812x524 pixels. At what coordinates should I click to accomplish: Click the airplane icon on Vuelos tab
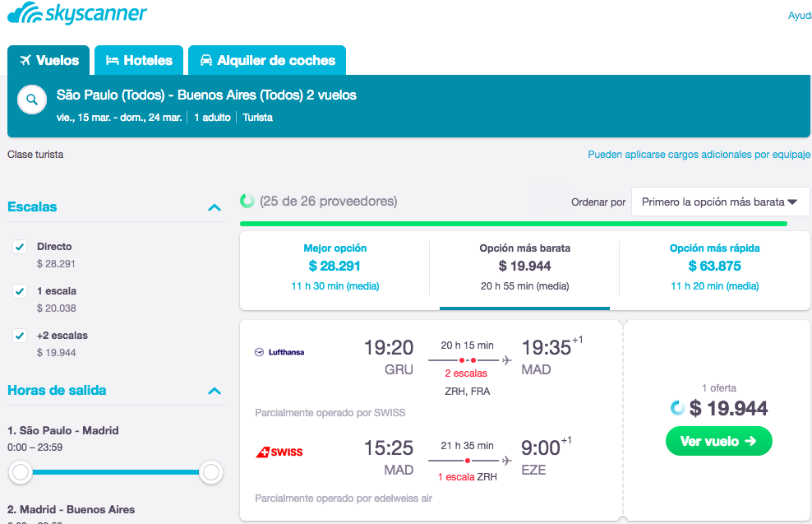(x=25, y=61)
